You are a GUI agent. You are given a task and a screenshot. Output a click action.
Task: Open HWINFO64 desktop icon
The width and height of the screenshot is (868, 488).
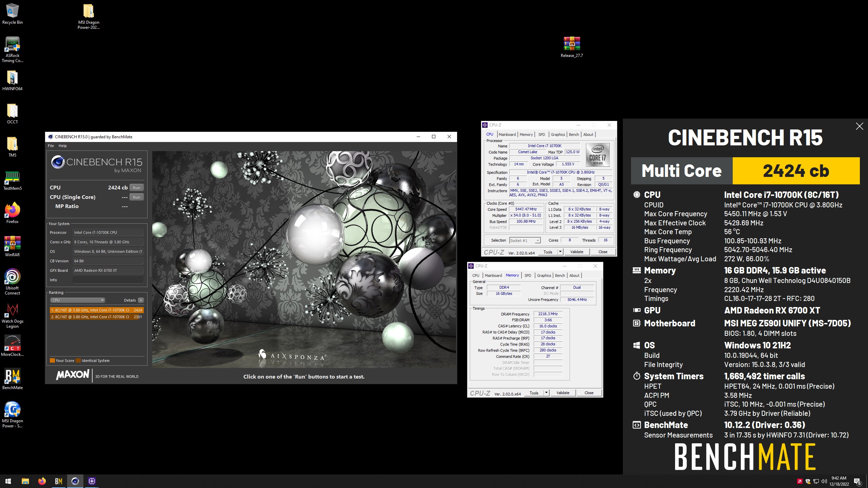(x=12, y=81)
